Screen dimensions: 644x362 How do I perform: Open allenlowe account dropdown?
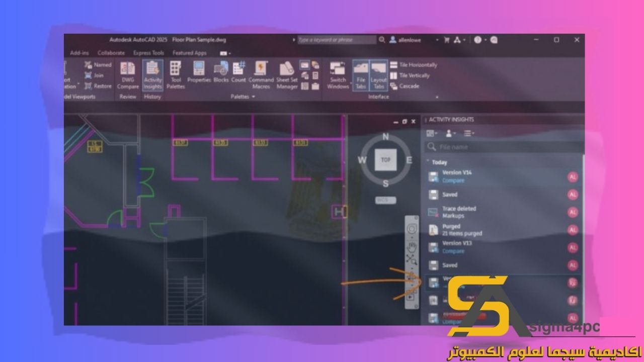point(414,40)
